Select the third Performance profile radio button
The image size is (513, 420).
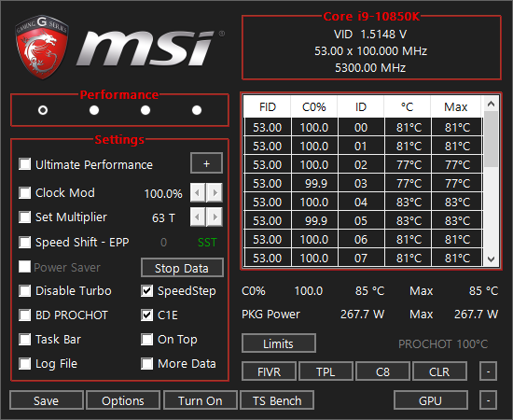(x=146, y=110)
